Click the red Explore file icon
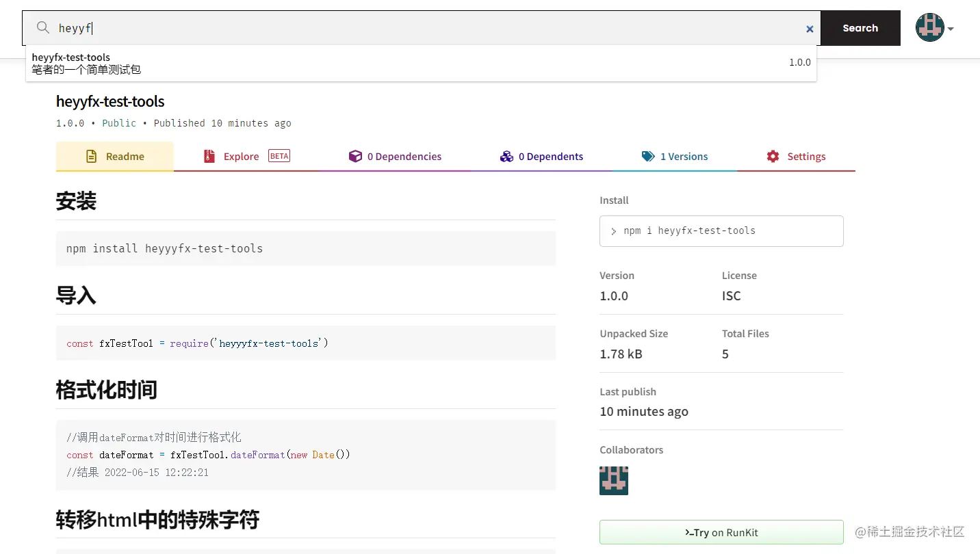Viewport: 980px width, 554px height. 209,157
